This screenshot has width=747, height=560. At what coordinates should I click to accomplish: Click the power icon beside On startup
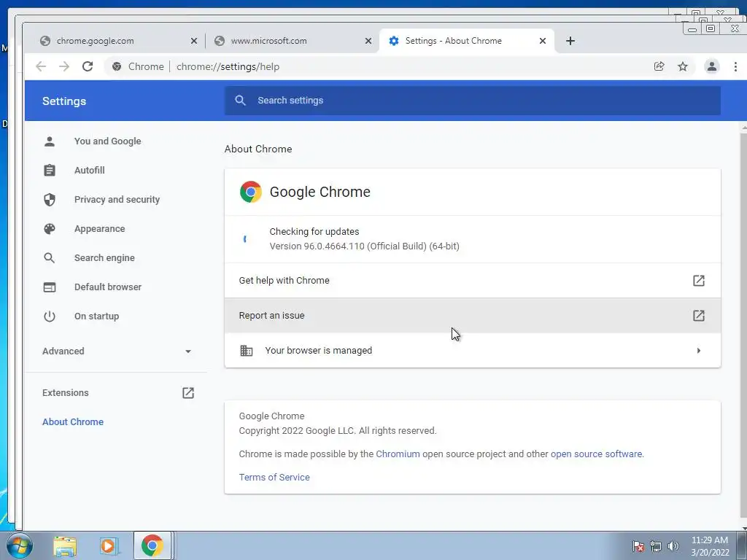(50, 316)
